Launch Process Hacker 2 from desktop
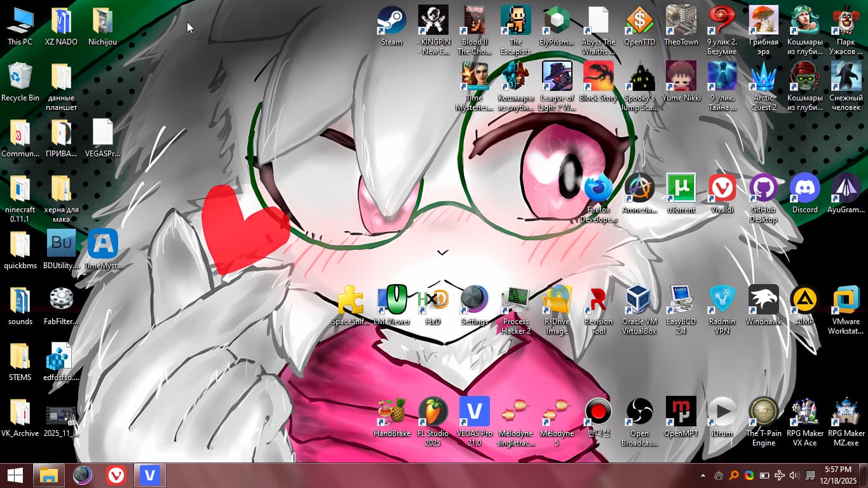The width and height of the screenshot is (868, 488). tap(515, 301)
